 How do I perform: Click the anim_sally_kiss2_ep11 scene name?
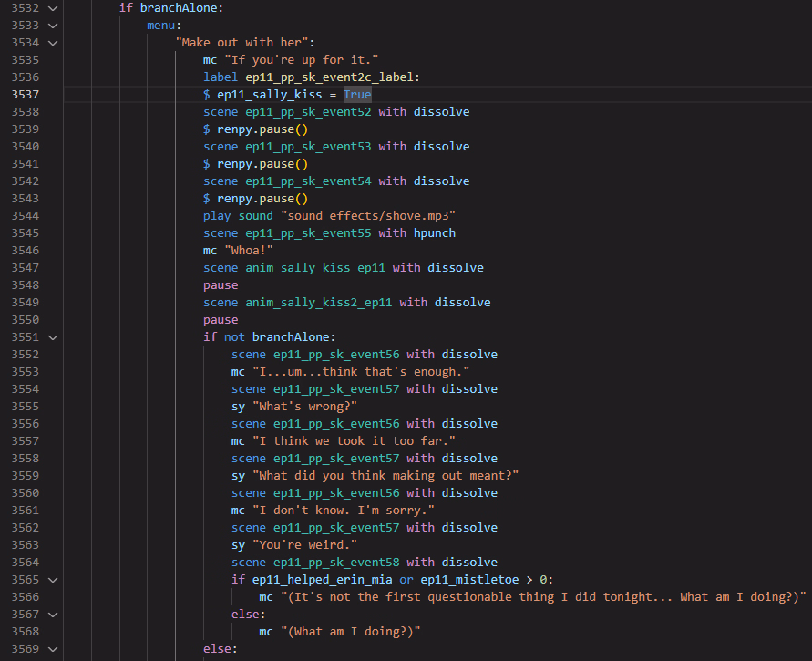click(x=319, y=303)
